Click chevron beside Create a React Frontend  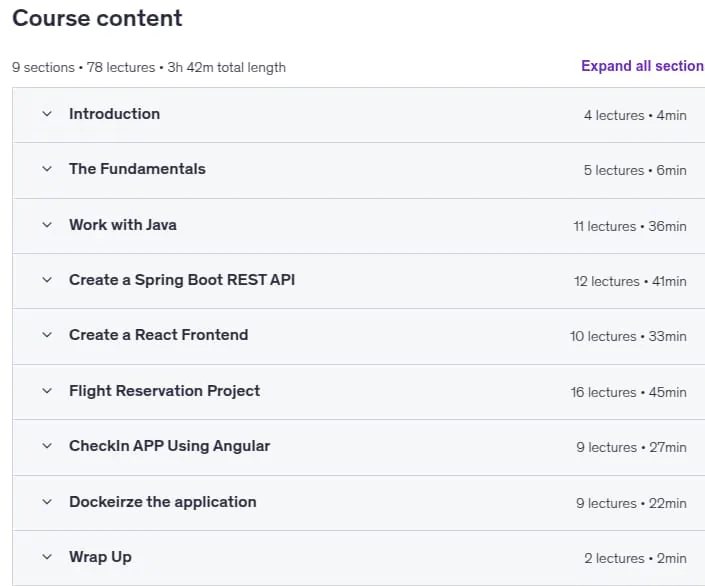[47, 335]
